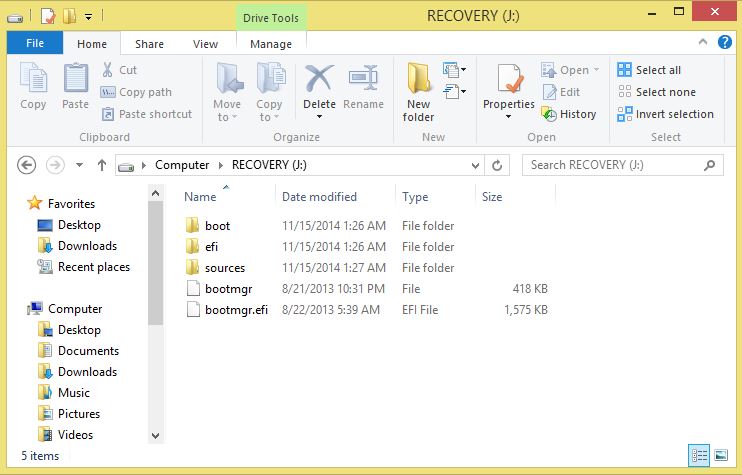Viewport: 742px width, 475px height.
Task: Refresh the RECOVERY (J:) folder
Action: (497, 166)
